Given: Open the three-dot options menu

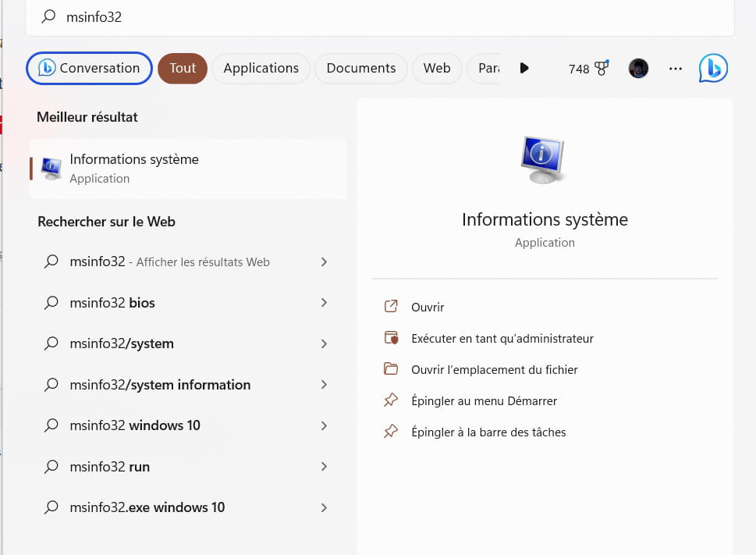Looking at the screenshot, I should coord(675,69).
